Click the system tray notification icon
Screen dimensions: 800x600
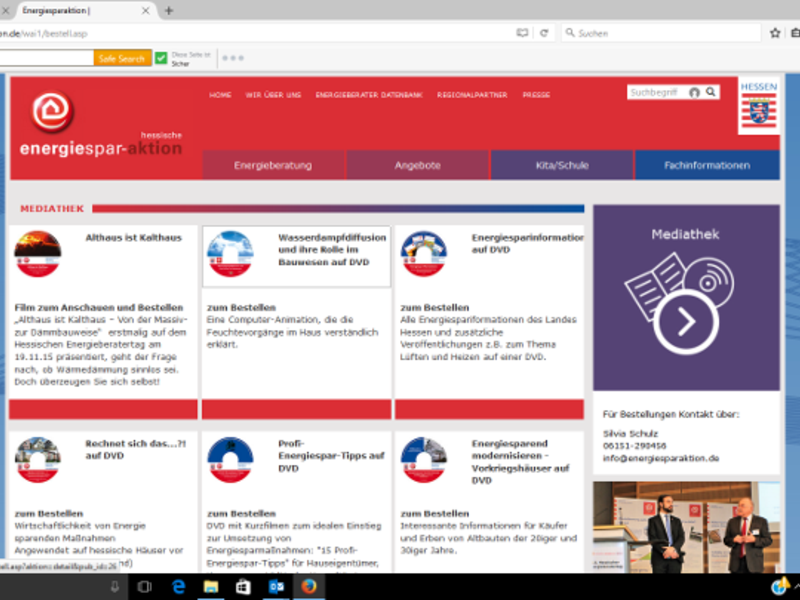780,587
